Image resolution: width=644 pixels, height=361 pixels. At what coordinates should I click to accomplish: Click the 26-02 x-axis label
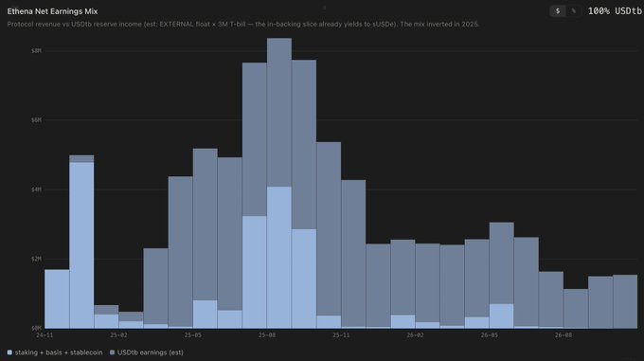pos(415,335)
